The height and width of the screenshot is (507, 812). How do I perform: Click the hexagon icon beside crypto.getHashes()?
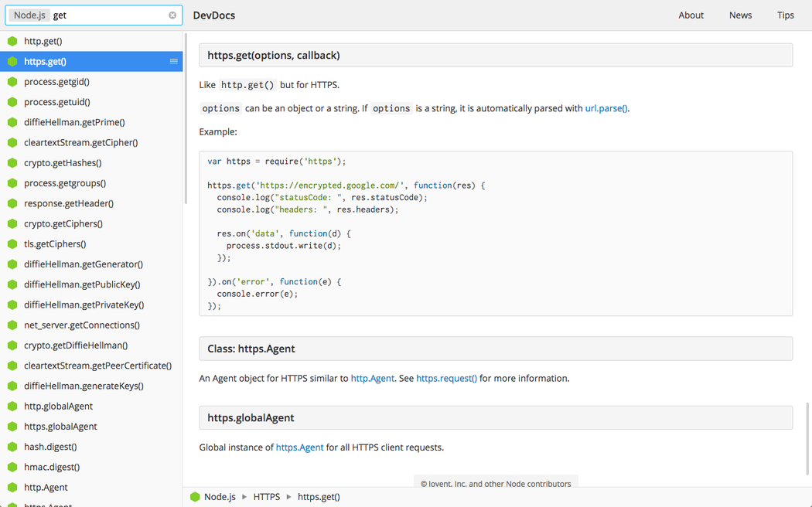tap(12, 163)
